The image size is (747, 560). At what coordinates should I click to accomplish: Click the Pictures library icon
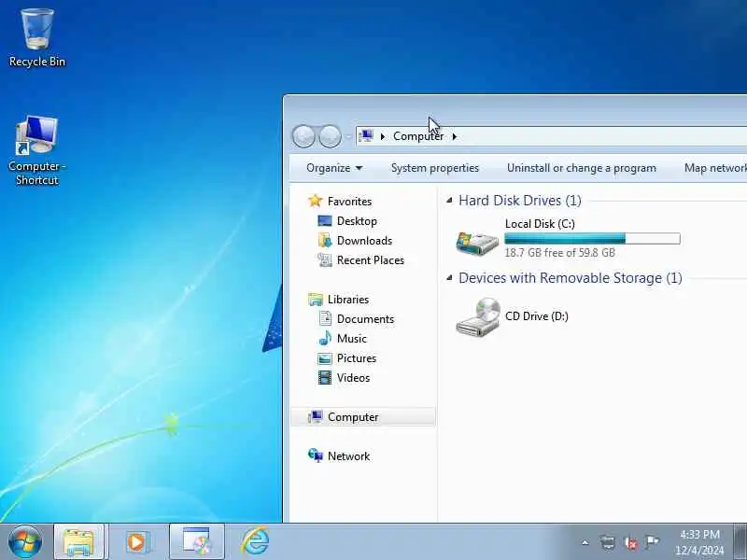324,358
